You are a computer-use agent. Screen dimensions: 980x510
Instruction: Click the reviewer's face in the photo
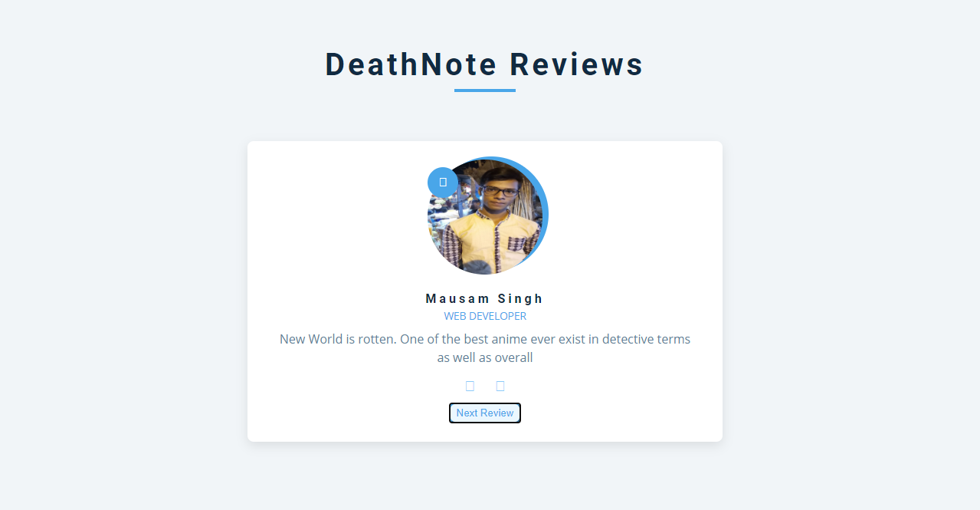(498, 196)
